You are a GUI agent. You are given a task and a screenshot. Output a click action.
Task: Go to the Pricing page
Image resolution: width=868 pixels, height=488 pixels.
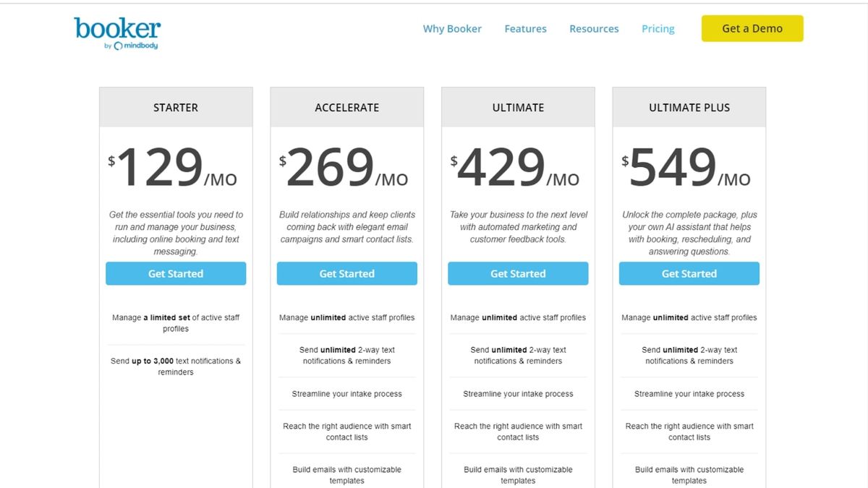click(x=658, y=29)
